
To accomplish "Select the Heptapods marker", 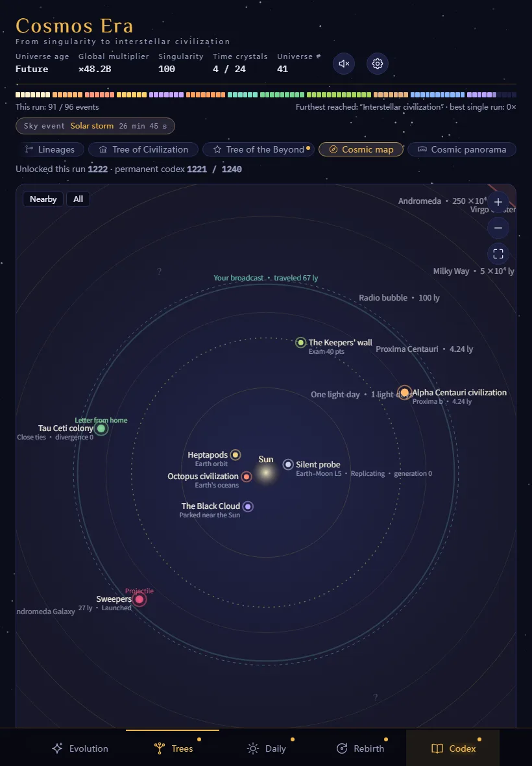I will (236, 455).
